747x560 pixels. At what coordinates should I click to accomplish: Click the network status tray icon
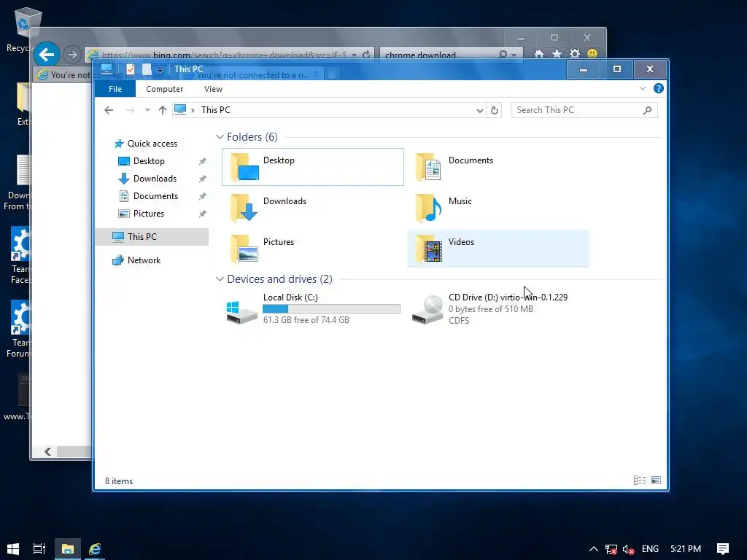(x=611, y=549)
